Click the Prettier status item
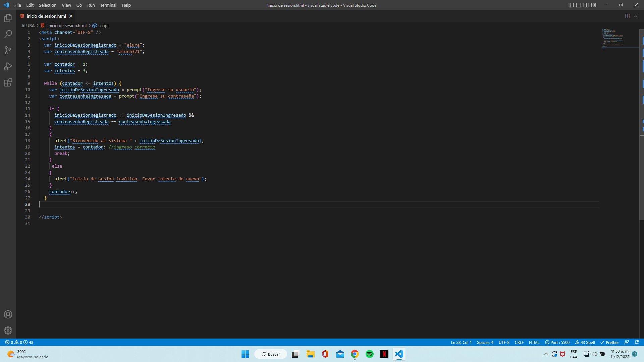The width and height of the screenshot is (644, 362). [x=609, y=342]
